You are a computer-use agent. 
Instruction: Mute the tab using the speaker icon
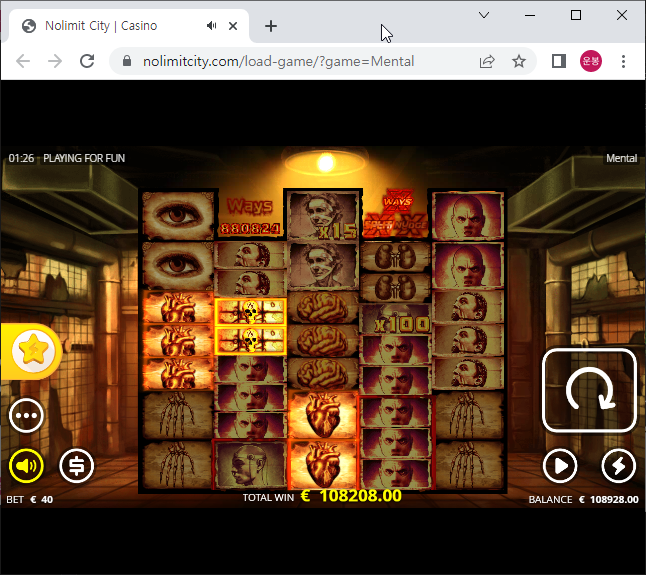pos(211,26)
